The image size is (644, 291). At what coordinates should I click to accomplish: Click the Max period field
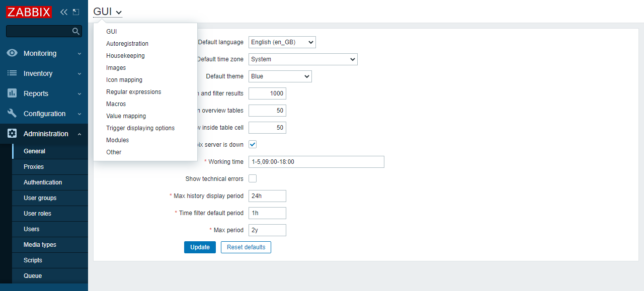point(267,230)
